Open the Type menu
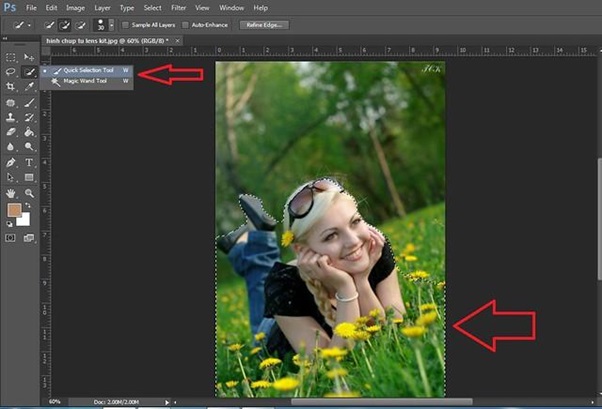 point(127,8)
